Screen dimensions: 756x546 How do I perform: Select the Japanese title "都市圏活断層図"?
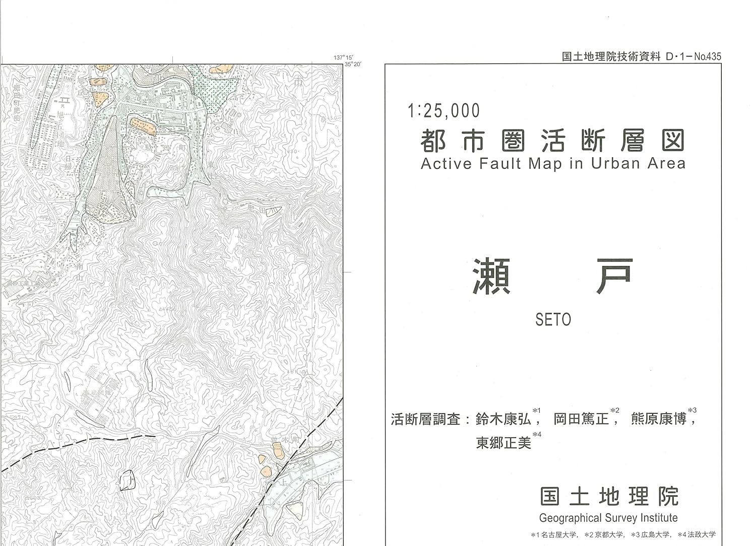coord(553,141)
